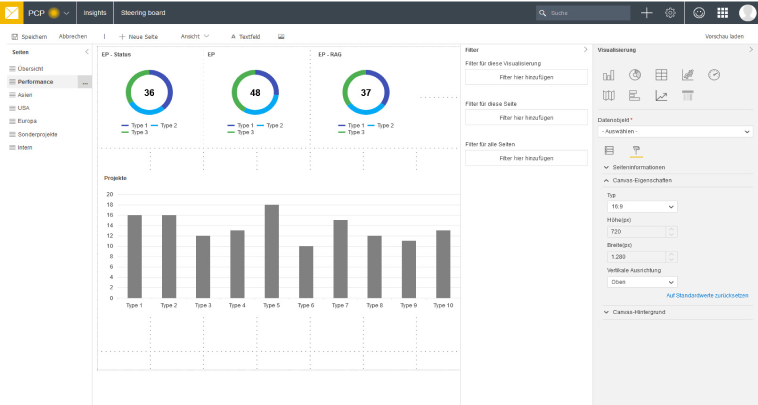
Task: Pick the gauge visualization icon
Action: click(714, 75)
